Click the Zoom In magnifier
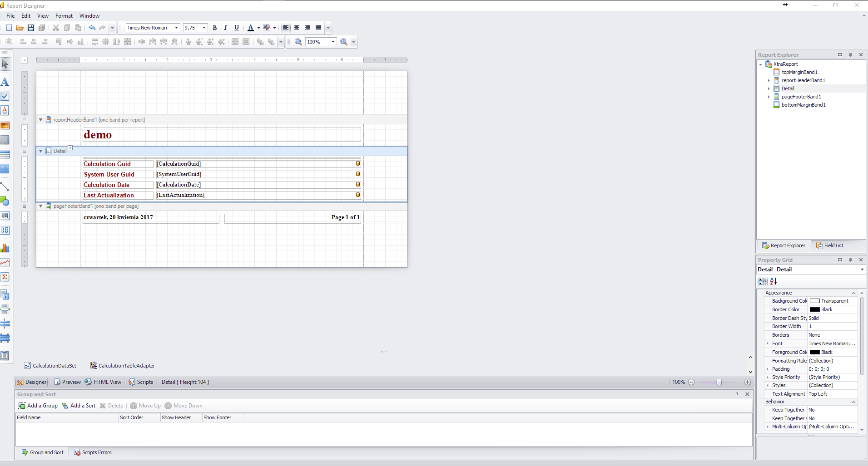 click(344, 42)
